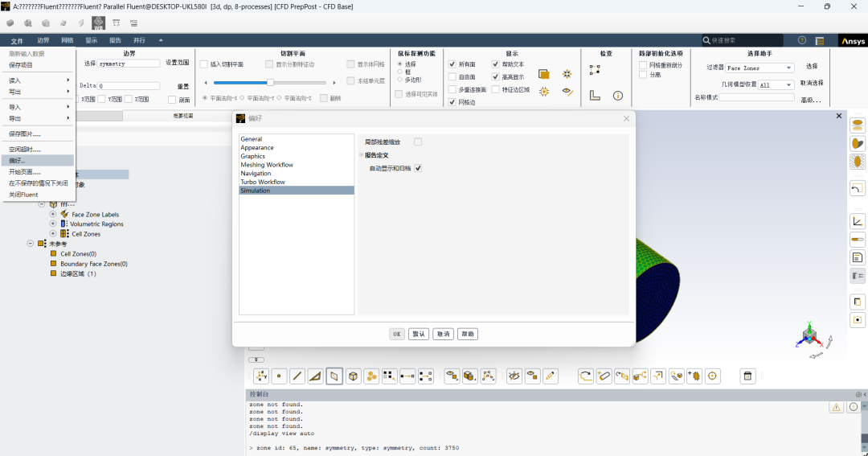
Task: Click the slider's left arrow
Action: click(206, 83)
